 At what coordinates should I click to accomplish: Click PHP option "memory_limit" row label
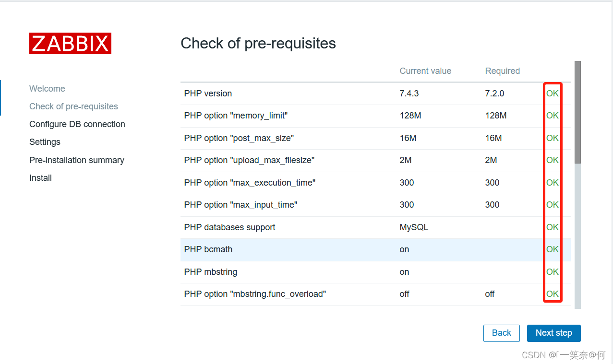[x=235, y=116]
